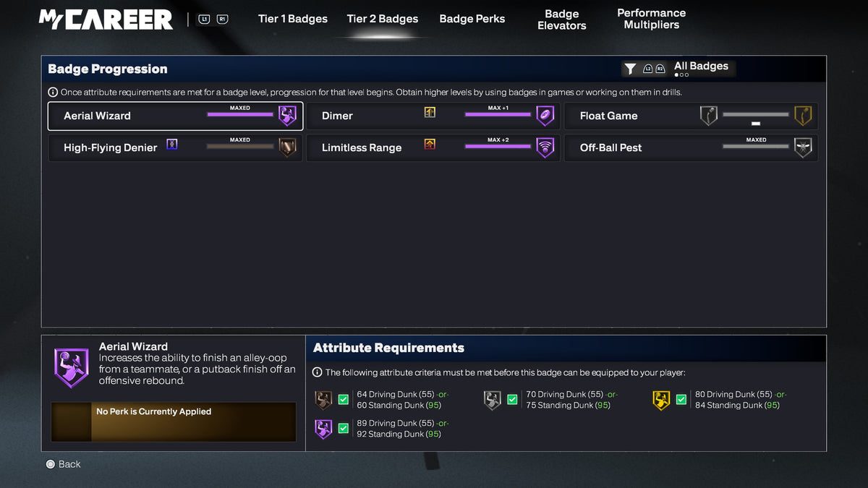
Task: Open the All Badges filter selector
Action: [700, 67]
